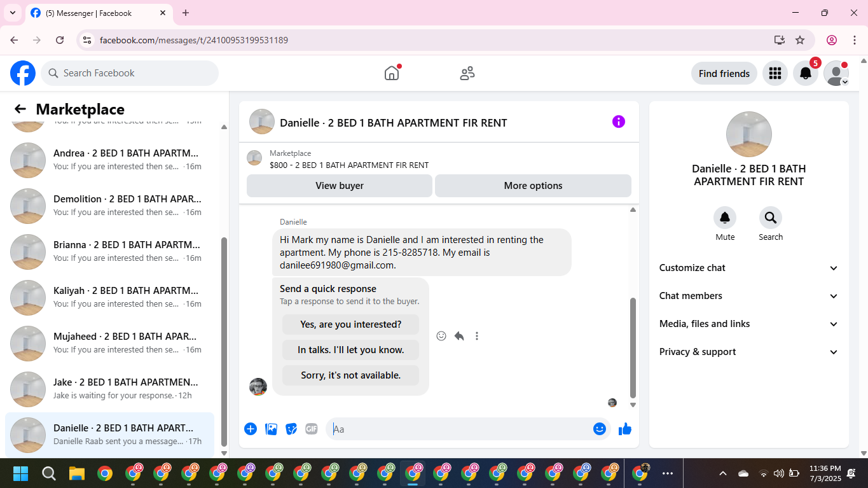
Task: Open the volume control in tray
Action: [x=779, y=473]
